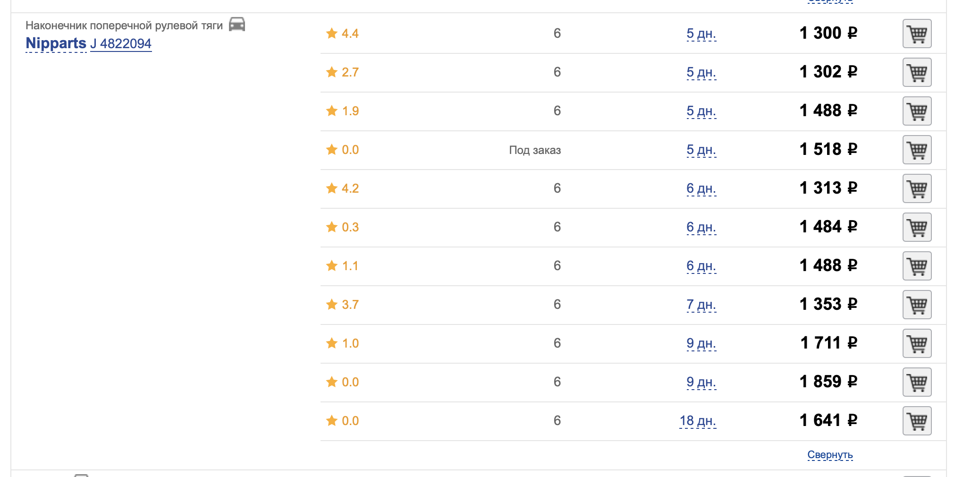Viewport: 980px width, 477px height.
Task: Show delivery details for 18 дн. offer
Action: pos(698,421)
